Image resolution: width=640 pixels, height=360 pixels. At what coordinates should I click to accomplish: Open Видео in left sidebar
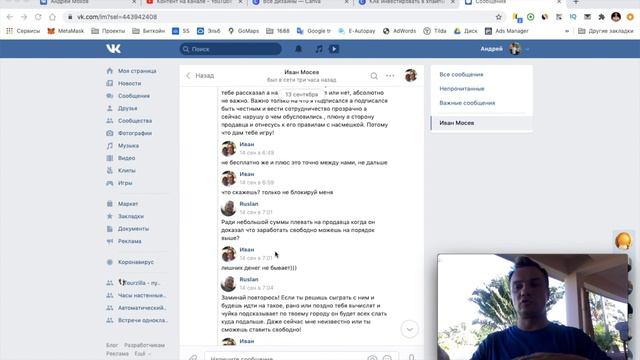pos(127,158)
